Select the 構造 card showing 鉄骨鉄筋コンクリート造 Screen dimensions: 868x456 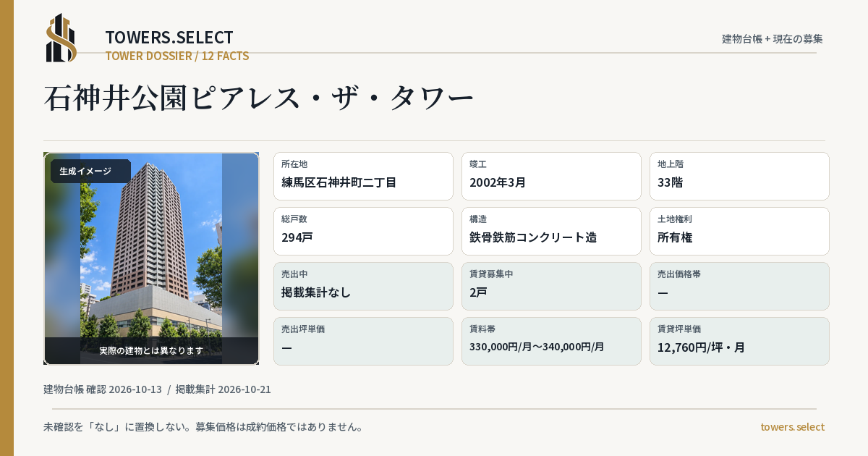pos(551,231)
